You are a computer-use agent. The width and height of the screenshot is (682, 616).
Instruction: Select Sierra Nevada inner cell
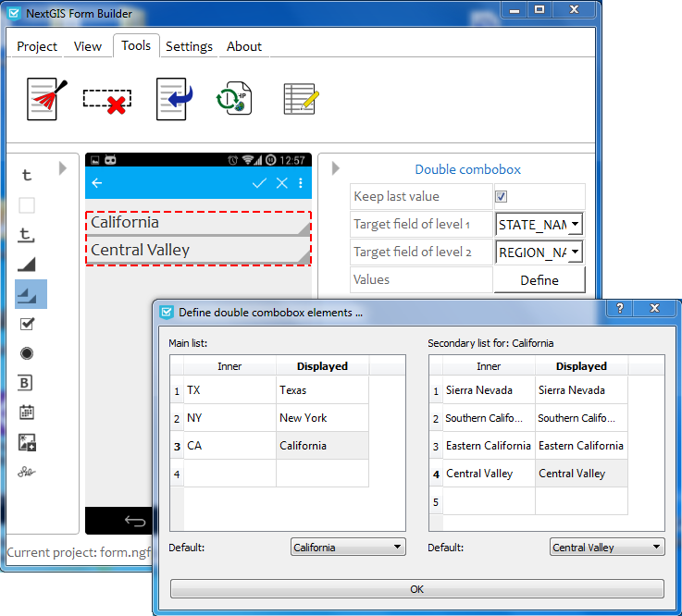click(489, 390)
